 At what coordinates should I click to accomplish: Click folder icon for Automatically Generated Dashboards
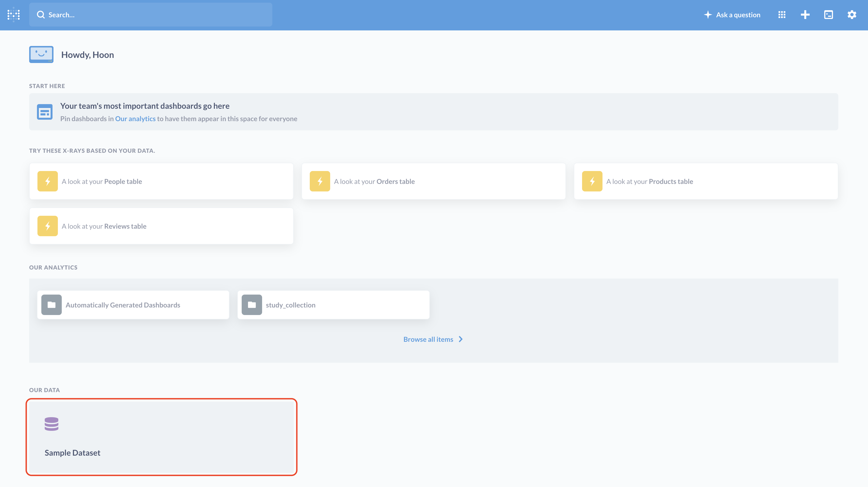(x=52, y=305)
